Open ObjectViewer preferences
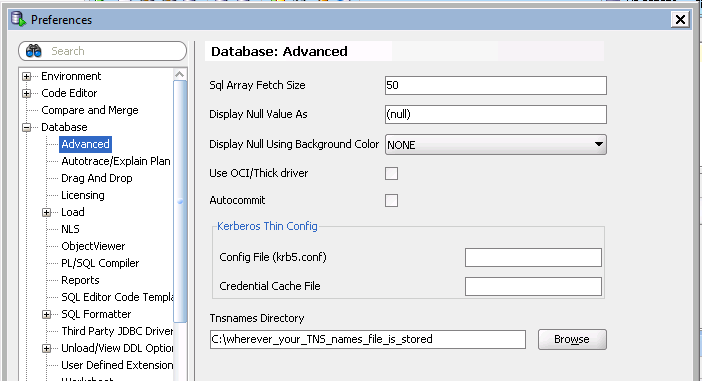 pos(93,246)
